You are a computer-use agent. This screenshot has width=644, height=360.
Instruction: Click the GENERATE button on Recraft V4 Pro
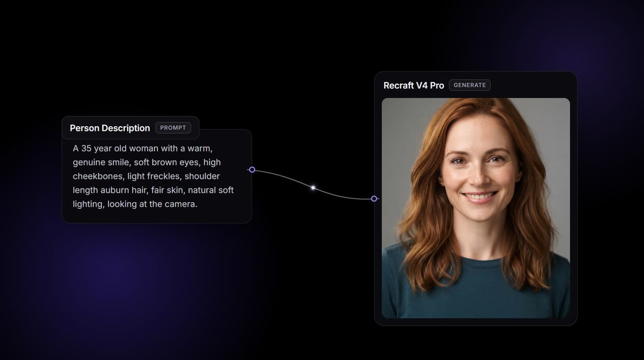(x=469, y=85)
